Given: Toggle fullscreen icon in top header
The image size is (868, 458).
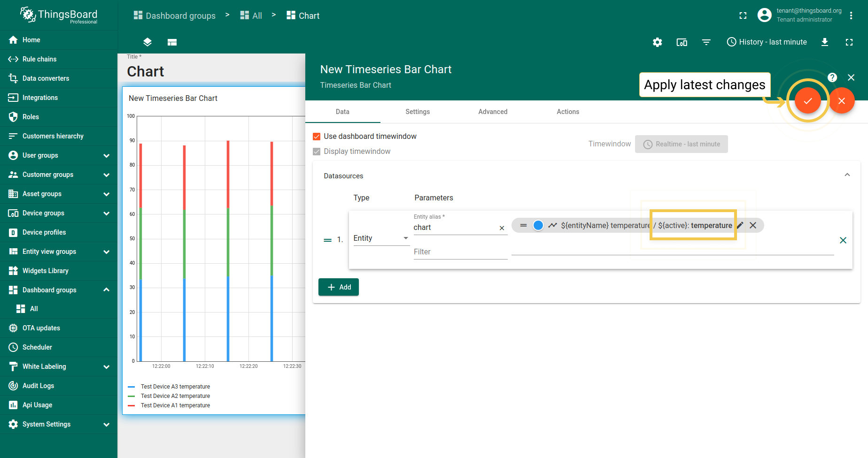Looking at the screenshot, I should point(743,15).
